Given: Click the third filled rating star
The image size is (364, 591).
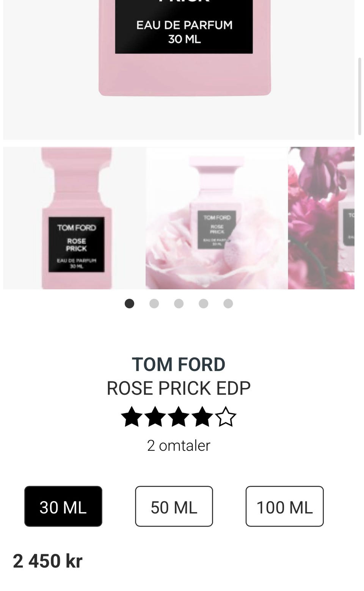Looking at the screenshot, I should click(179, 417).
